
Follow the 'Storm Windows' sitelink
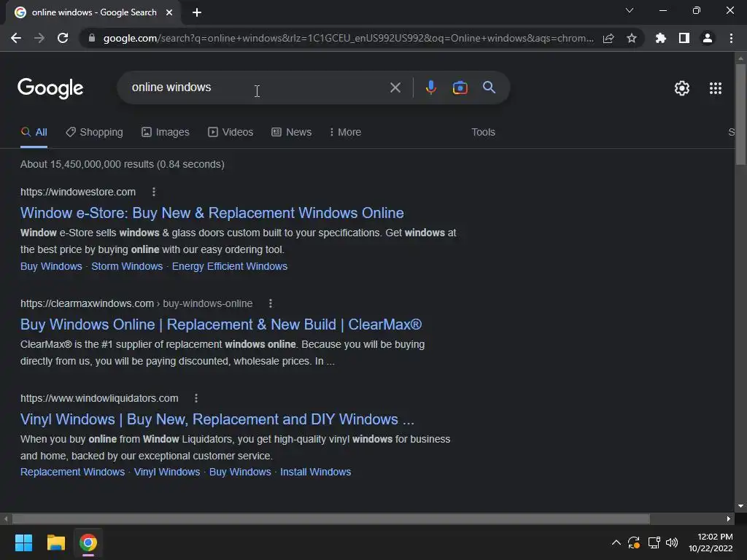127,266
